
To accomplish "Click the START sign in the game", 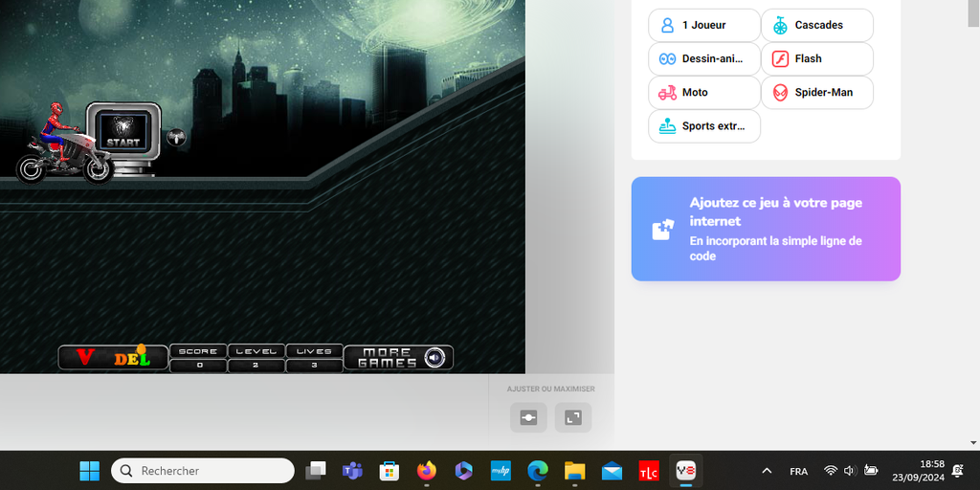I will pos(122,131).
